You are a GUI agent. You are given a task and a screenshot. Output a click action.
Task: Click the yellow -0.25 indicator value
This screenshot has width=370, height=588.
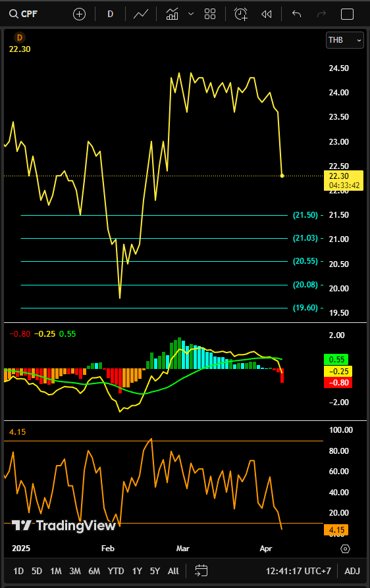coord(45,333)
